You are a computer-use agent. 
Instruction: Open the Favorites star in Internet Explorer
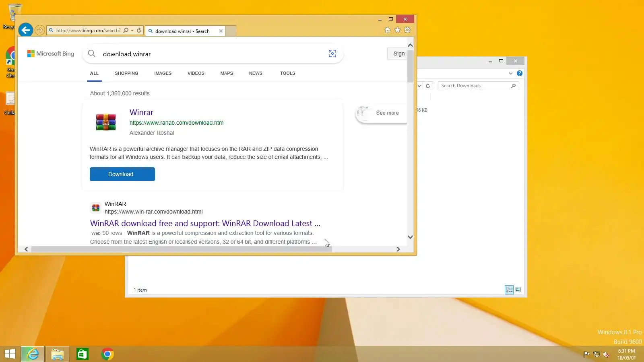pyautogui.click(x=397, y=30)
